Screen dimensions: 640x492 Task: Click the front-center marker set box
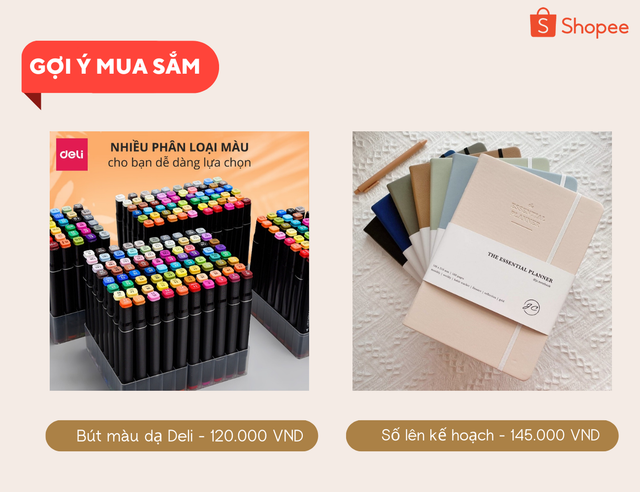167,308
